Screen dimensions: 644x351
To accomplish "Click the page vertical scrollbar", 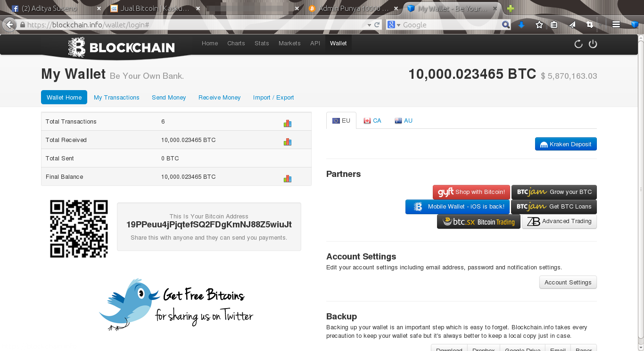I will (640, 189).
